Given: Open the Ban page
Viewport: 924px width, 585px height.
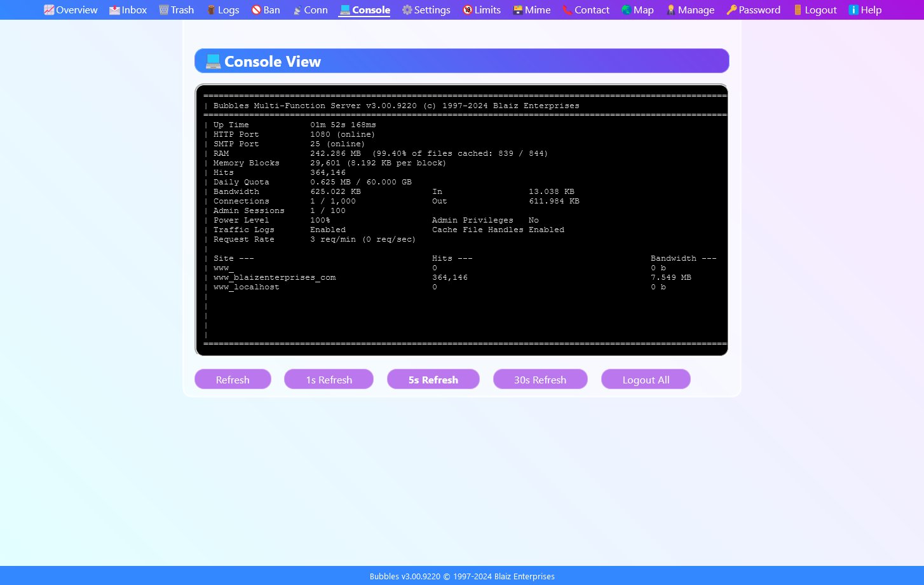Looking at the screenshot, I should click(x=266, y=10).
